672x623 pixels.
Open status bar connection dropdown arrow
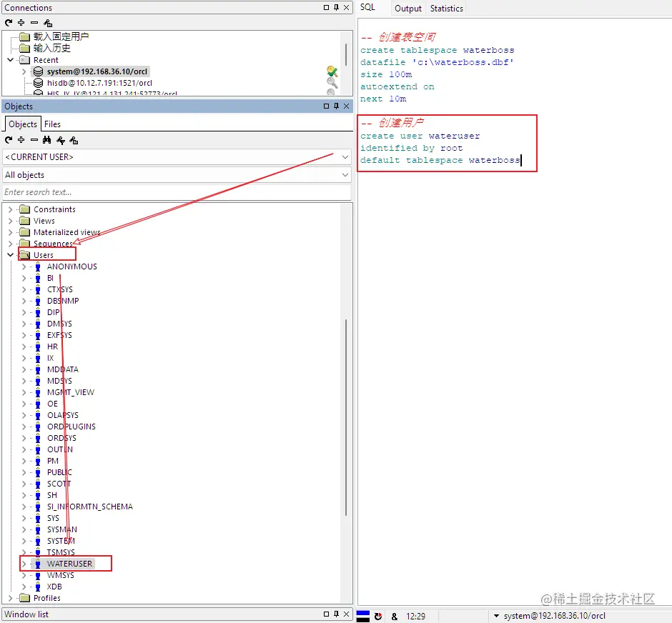496,616
